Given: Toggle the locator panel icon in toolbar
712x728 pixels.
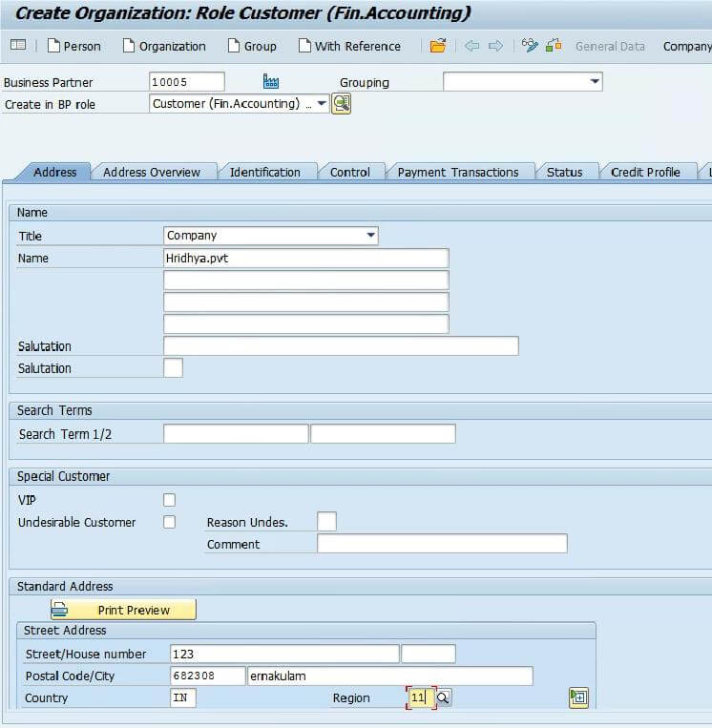Looking at the screenshot, I should click(18, 46).
